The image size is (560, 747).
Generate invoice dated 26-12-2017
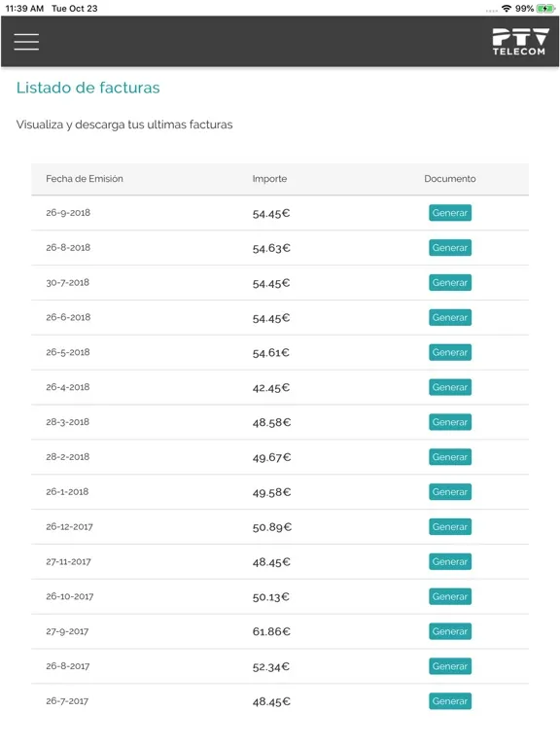click(450, 527)
